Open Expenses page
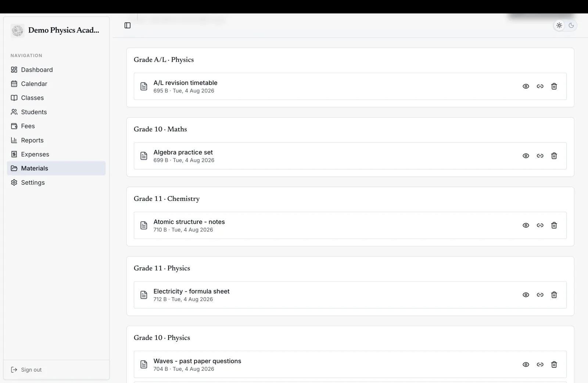The width and height of the screenshot is (588, 383). click(x=56, y=154)
